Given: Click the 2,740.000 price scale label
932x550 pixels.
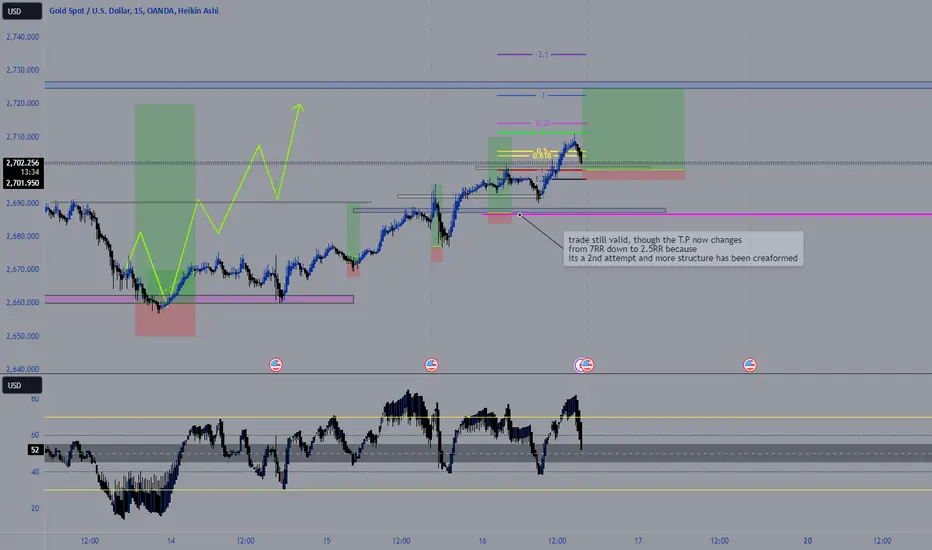Looking at the screenshot, I should 23,37.
